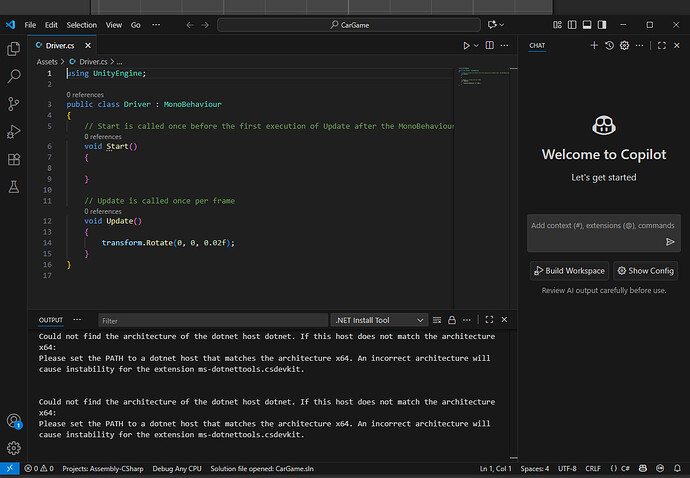The image size is (690, 478).
Task: Expand the run button dropdown arrow
Action: click(476, 45)
